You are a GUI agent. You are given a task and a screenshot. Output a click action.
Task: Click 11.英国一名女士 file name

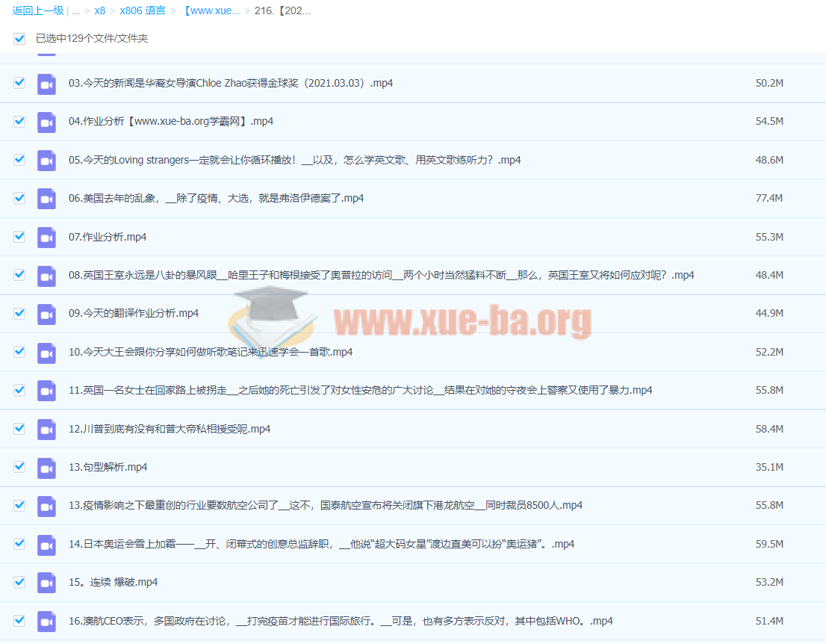[360, 390]
